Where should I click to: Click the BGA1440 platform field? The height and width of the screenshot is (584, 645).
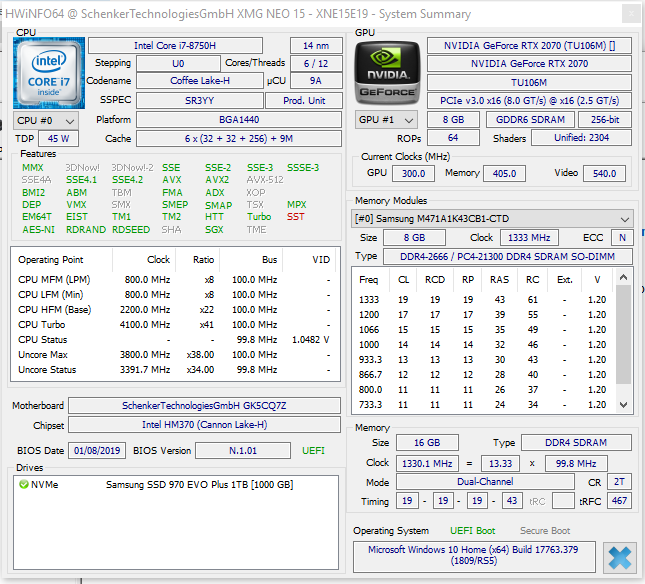239,120
